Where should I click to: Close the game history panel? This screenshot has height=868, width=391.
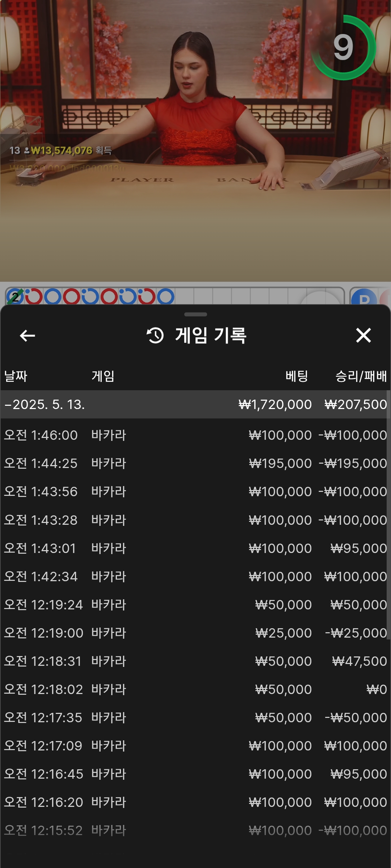(x=363, y=335)
